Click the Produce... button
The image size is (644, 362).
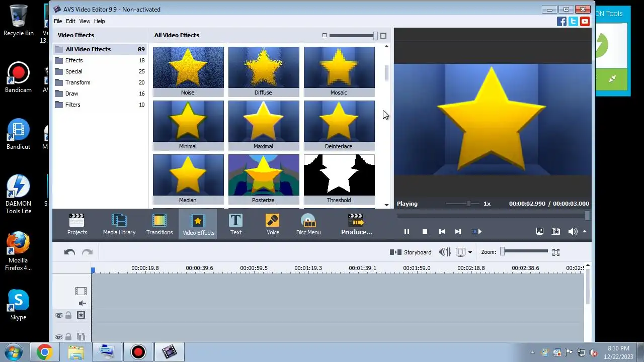point(356,224)
